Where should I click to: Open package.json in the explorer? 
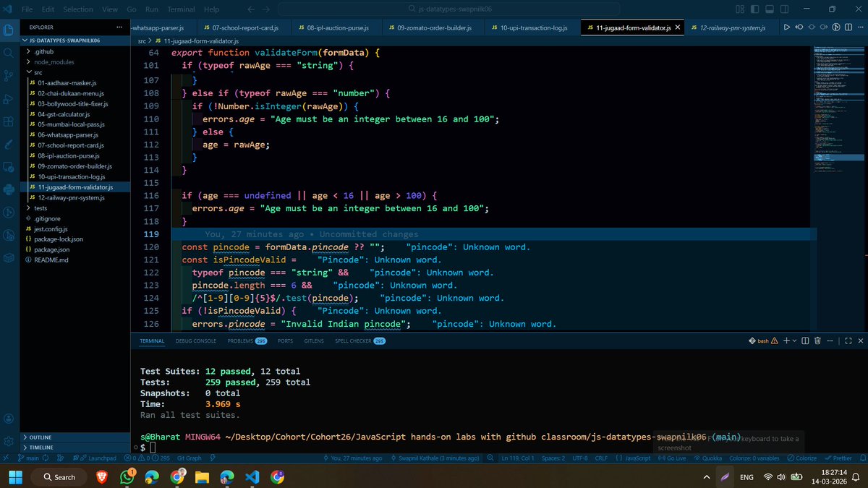click(x=74, y=249)
